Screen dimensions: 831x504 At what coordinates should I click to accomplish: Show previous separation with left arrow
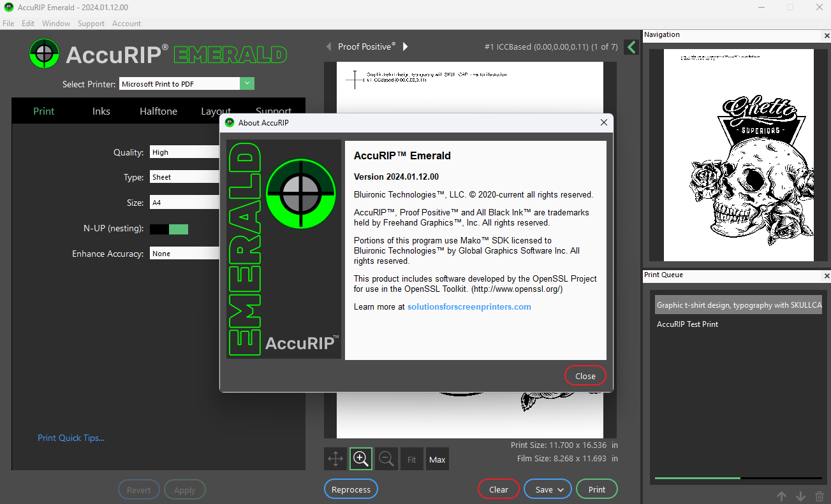(329, 47)
